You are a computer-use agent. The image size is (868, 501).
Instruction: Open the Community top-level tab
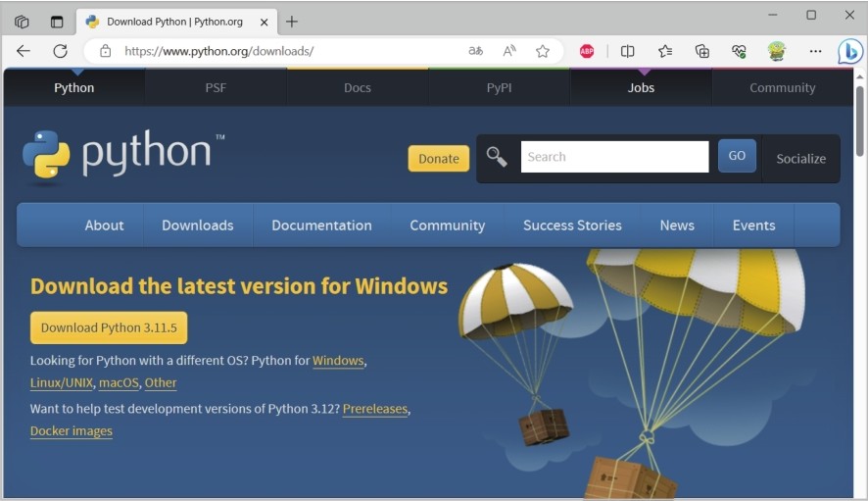point(782,87)
